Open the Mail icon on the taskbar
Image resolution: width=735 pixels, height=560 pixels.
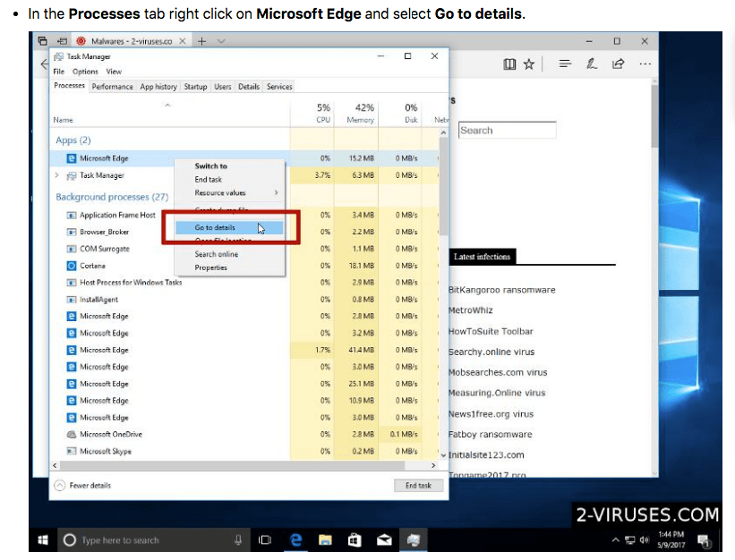[x=384, y=540]
